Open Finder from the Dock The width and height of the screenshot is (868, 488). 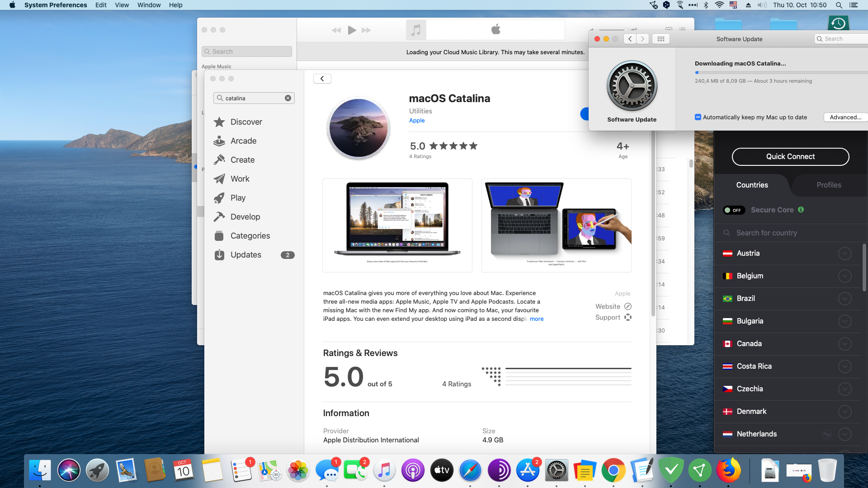click(x=40, y=470)
